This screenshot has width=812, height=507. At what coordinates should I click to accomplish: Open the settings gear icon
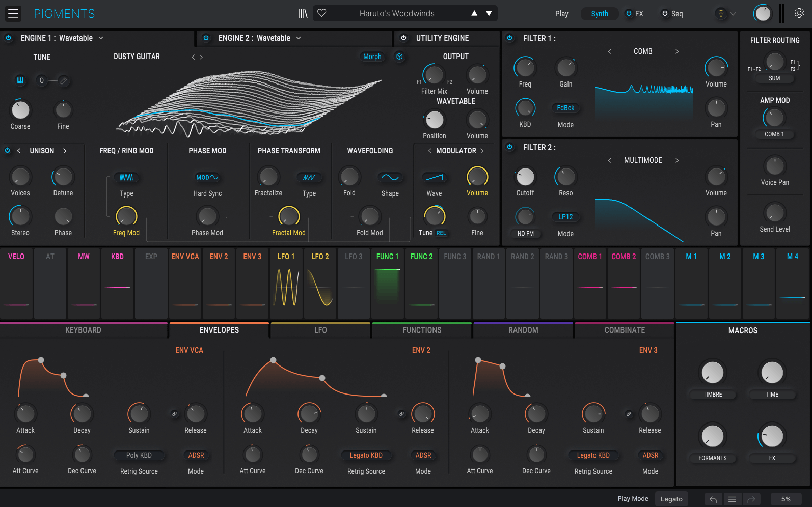[799, 14]
